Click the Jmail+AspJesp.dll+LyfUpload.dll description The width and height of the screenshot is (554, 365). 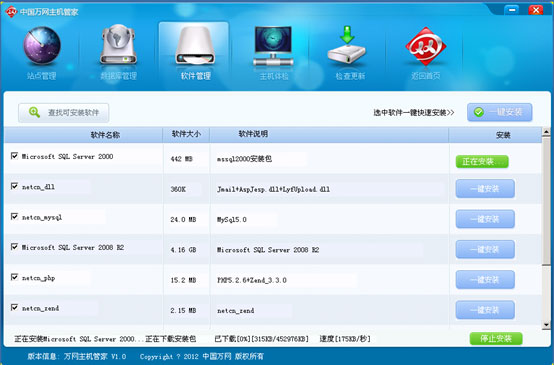point(273,189)
